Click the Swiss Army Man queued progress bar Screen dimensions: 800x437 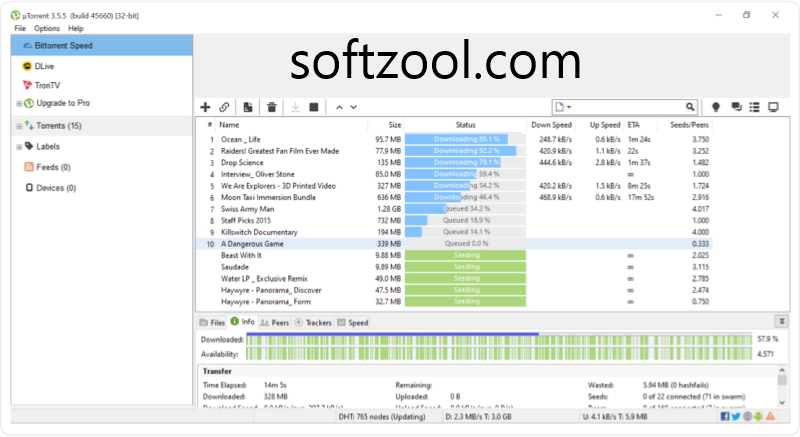point(465,209)
